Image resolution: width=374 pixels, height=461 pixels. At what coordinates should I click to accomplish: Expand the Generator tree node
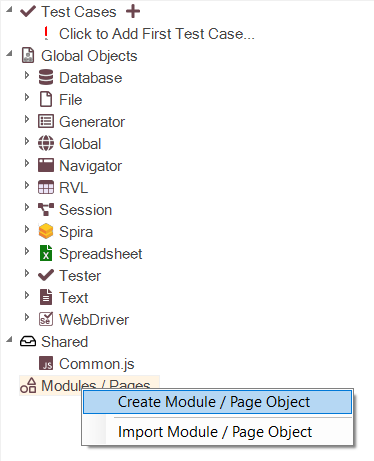click(27, 119)
